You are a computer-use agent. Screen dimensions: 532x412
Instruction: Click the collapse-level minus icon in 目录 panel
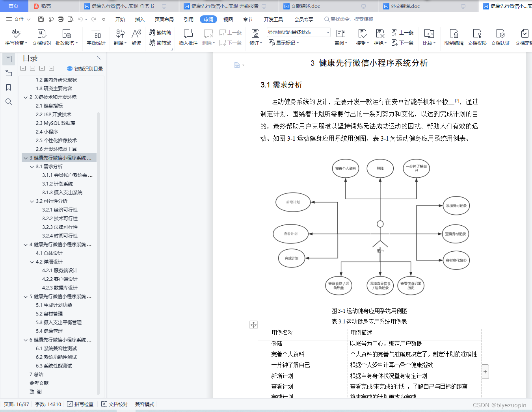tap(51, 68)
